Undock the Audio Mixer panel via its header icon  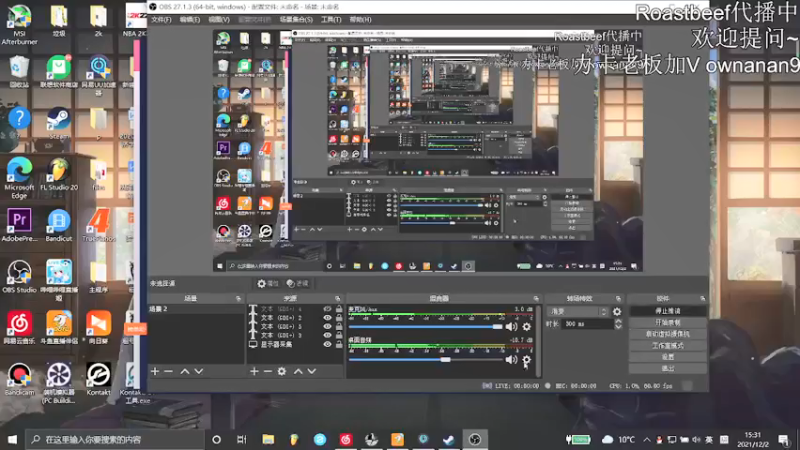pyautogui.click(x=536, y=298)
